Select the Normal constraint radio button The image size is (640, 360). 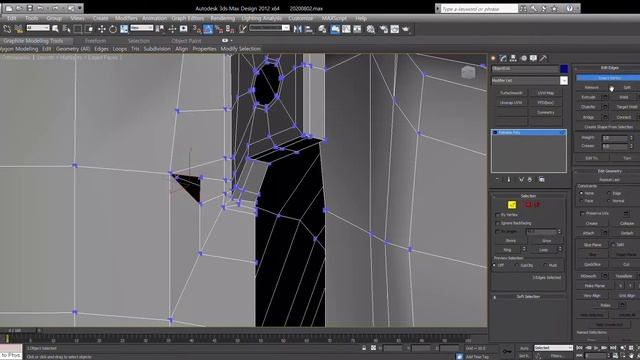click(609, 201)
